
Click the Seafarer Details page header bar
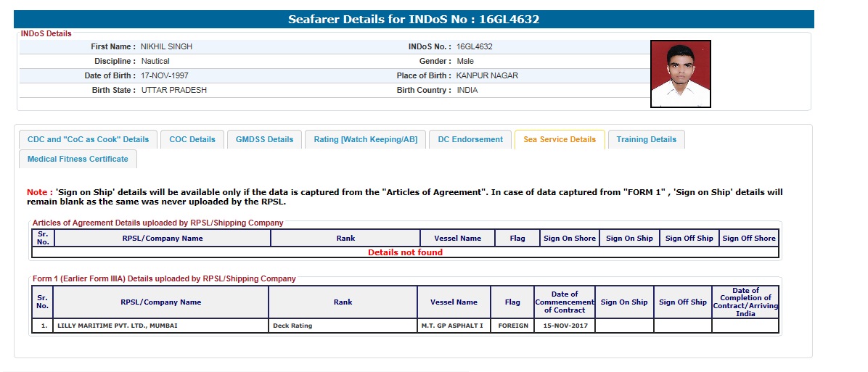coord(414,20)
